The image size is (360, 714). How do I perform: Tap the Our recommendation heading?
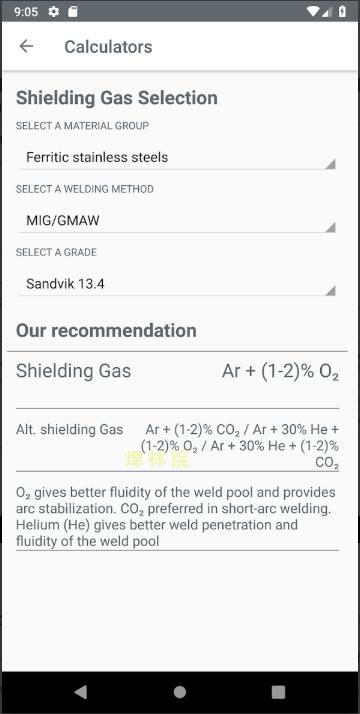tap(106, 331)
